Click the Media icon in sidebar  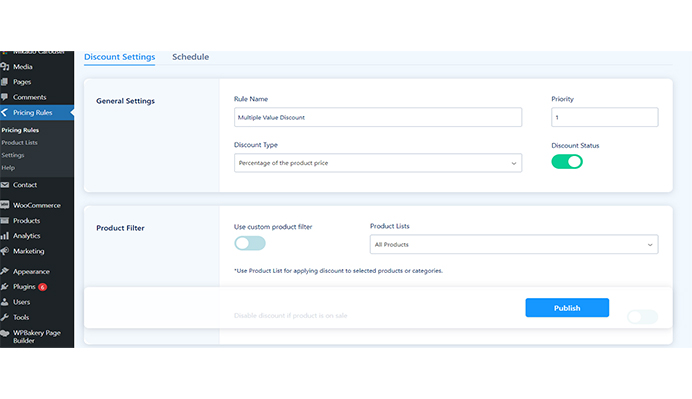coord(5,67)
